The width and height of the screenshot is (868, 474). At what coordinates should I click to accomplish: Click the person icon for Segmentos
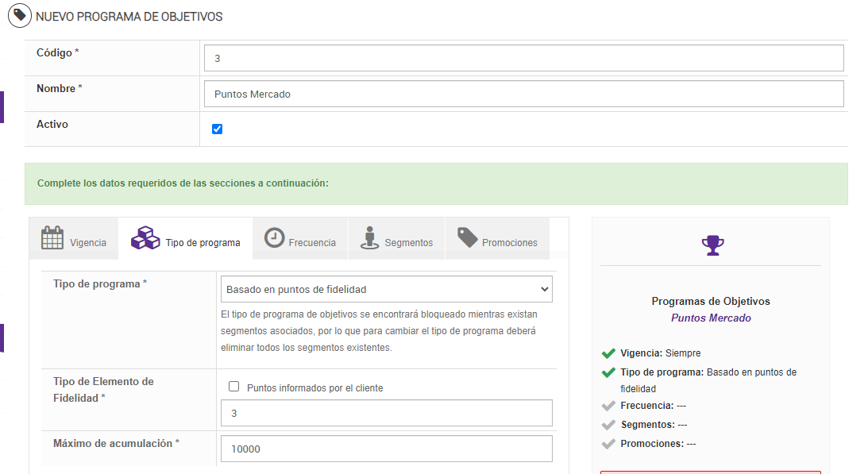point(368,238)
